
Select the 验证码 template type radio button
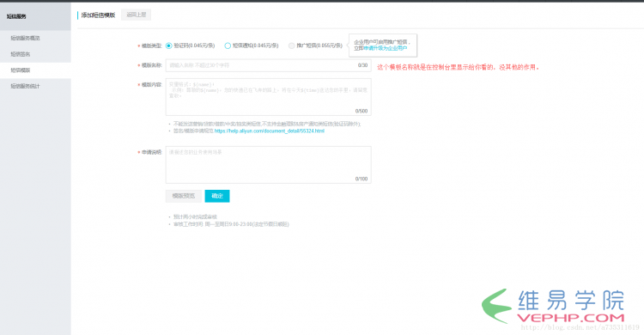(169, 46)
